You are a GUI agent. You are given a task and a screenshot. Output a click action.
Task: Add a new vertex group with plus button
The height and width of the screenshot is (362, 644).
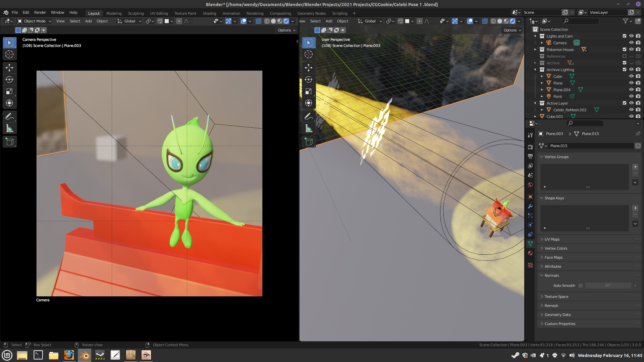tap(635, 167)
